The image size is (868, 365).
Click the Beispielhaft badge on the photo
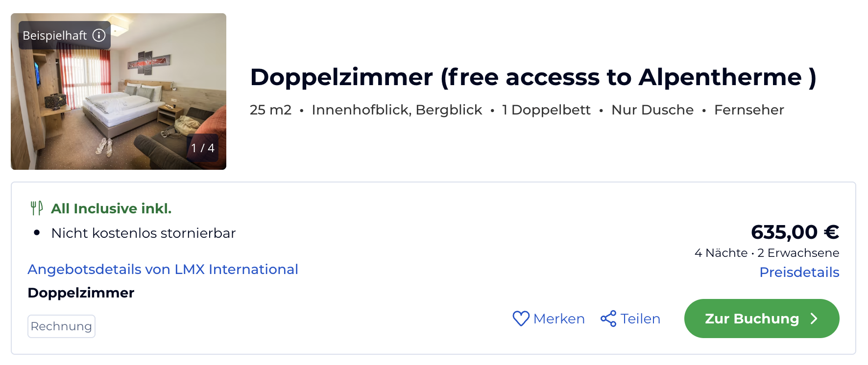point(55,36)
